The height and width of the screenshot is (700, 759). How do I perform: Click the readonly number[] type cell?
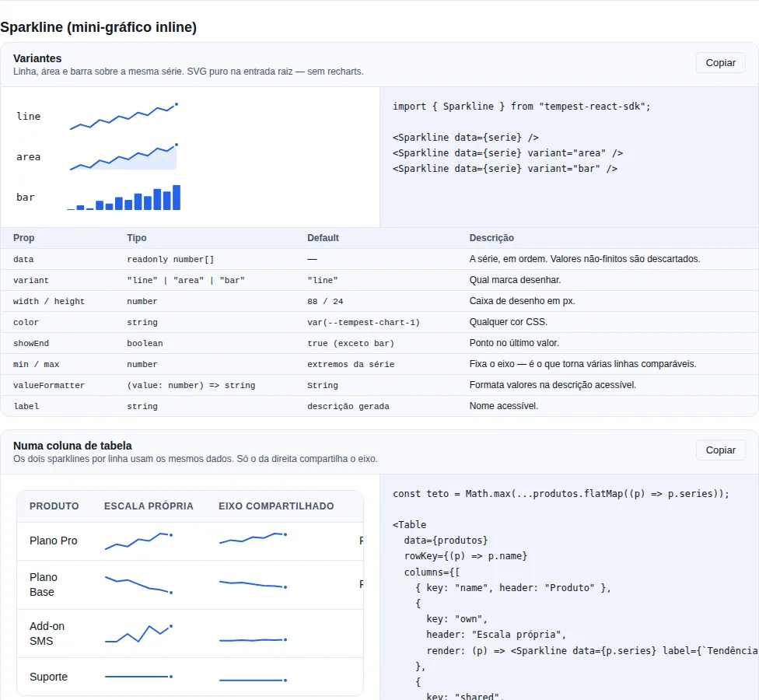tap(170, 259)
